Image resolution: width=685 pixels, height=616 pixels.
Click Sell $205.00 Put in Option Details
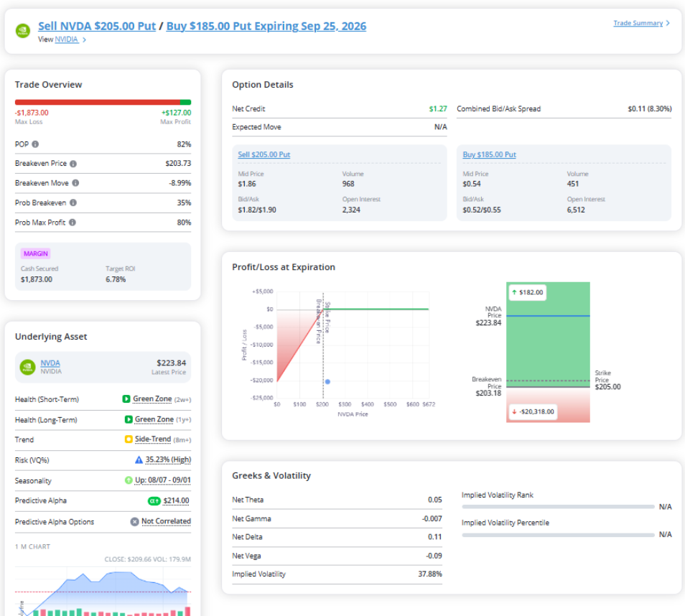(x=264, y=154)
